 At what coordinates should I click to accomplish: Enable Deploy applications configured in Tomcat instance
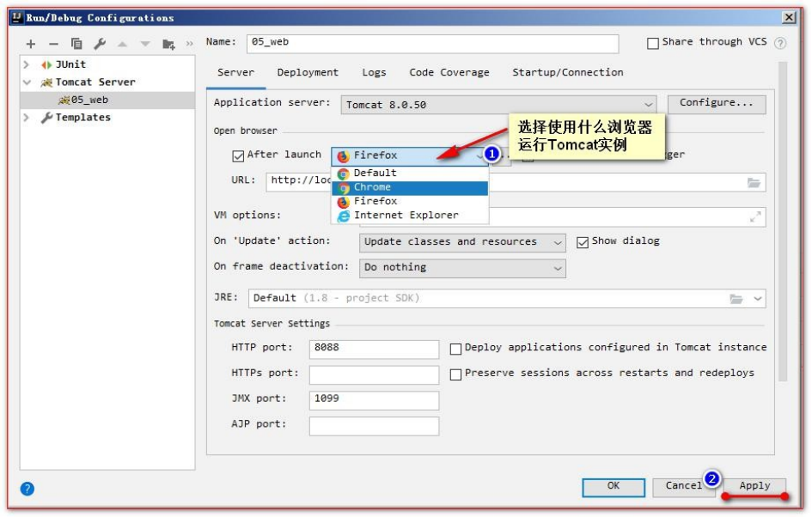(455, 349)
